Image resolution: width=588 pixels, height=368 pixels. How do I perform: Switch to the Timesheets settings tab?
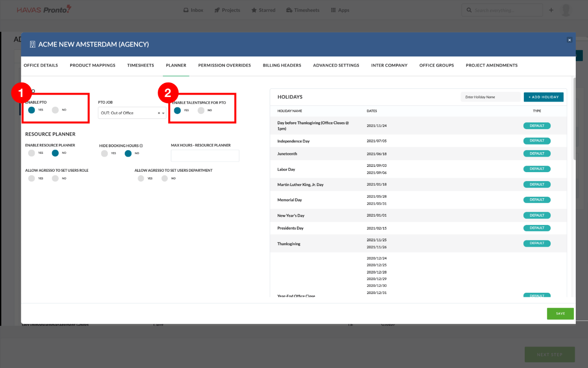[140, 65]
